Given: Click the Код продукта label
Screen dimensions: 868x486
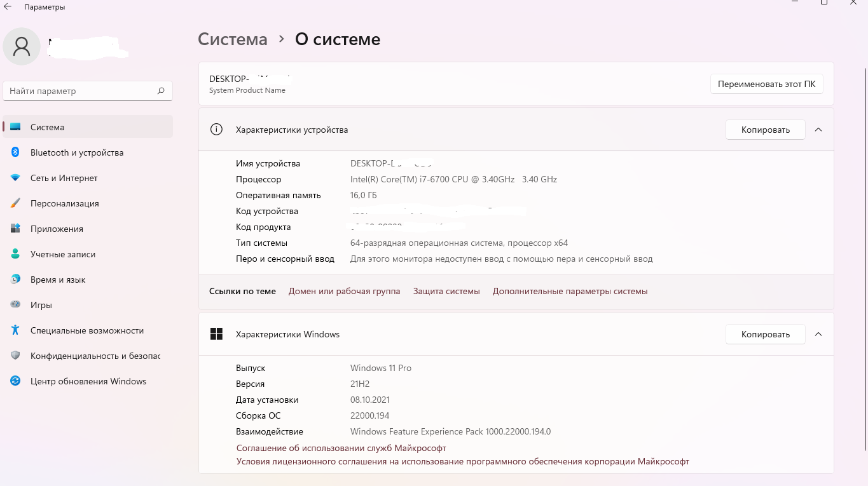Looking at the screenshot, I should 263,227.
